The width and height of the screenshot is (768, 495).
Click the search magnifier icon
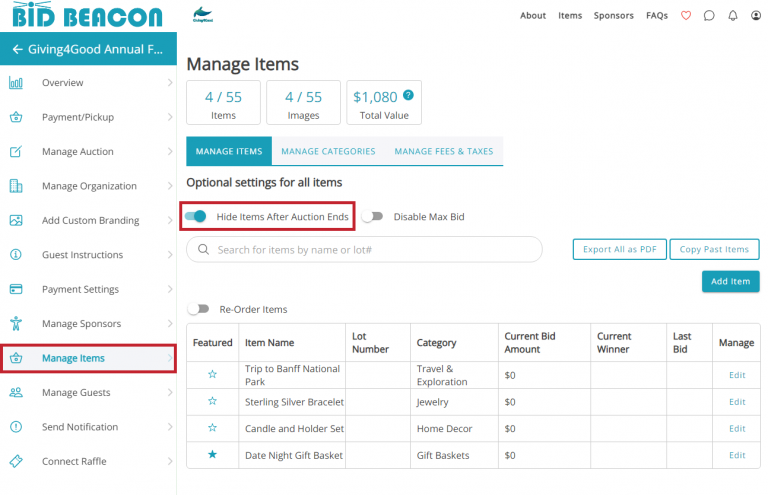click(203, 249)
